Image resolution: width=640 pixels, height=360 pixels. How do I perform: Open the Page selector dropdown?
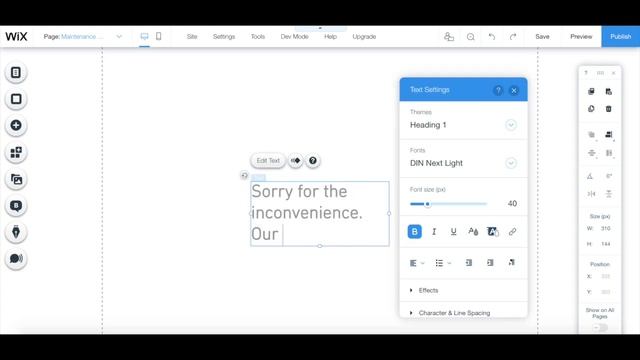click(x=83, y=37)
